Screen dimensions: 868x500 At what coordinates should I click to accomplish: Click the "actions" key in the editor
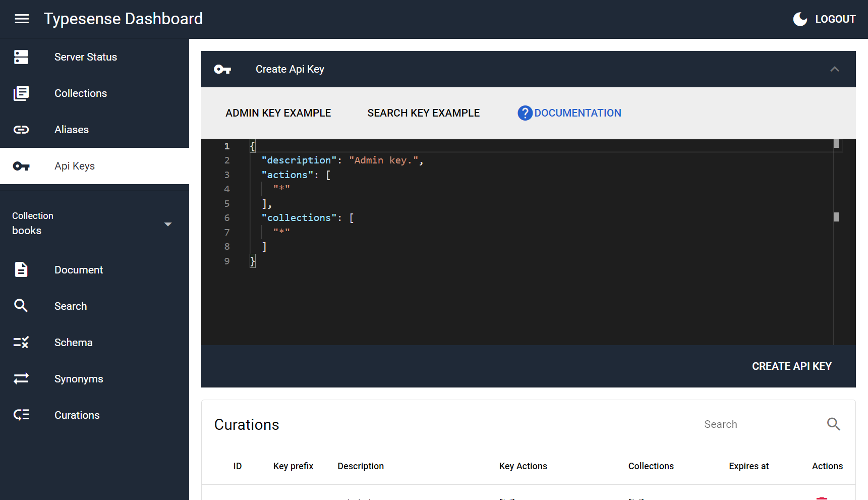(x=287, y=175)
